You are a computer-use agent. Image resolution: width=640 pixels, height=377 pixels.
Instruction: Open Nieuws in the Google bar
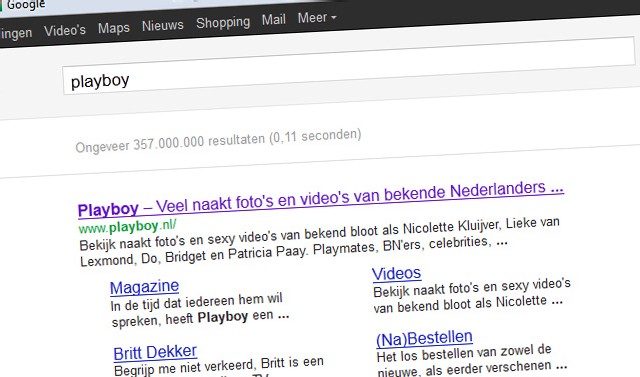coord(162,25)
